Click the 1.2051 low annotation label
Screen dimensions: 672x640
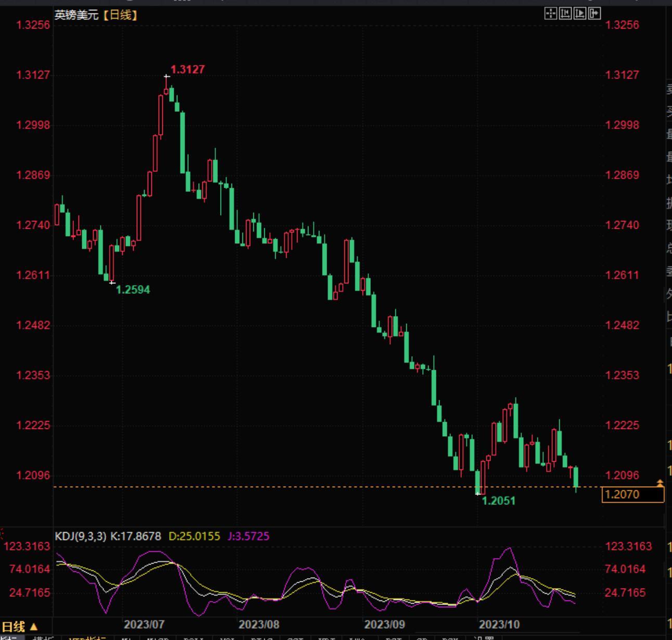498,501
